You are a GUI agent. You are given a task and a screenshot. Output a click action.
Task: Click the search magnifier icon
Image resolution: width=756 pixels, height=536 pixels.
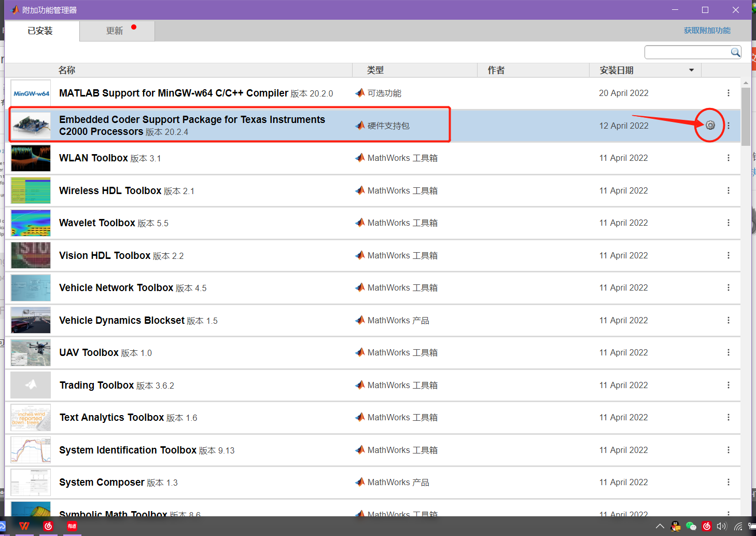pyautogui.click(x=735, y=52)
